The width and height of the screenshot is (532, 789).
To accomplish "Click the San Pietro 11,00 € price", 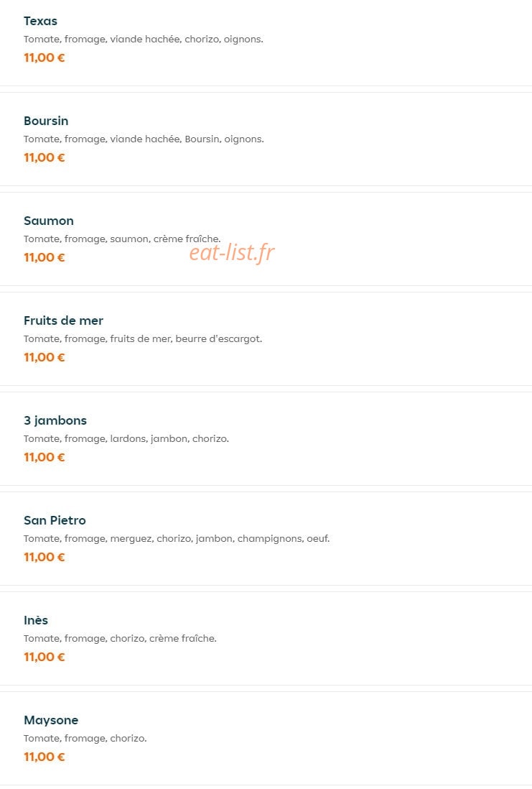I will [x=45, y=557].
